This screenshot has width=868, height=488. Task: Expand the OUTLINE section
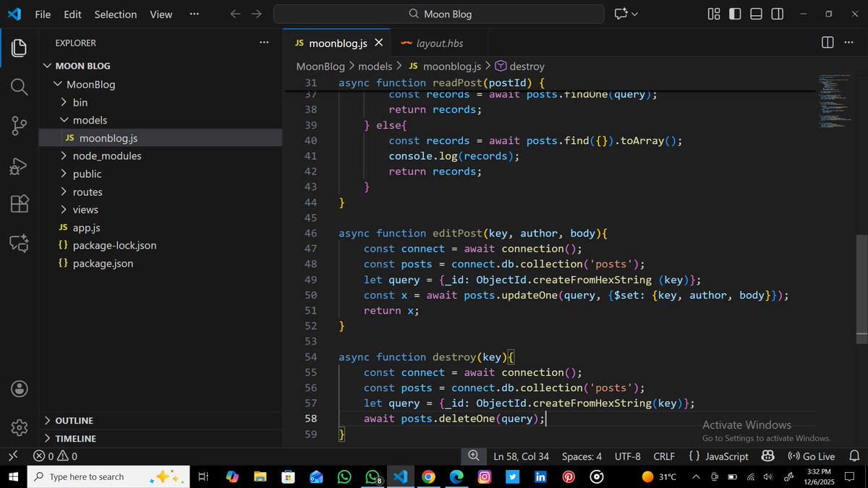coord(160,421)
